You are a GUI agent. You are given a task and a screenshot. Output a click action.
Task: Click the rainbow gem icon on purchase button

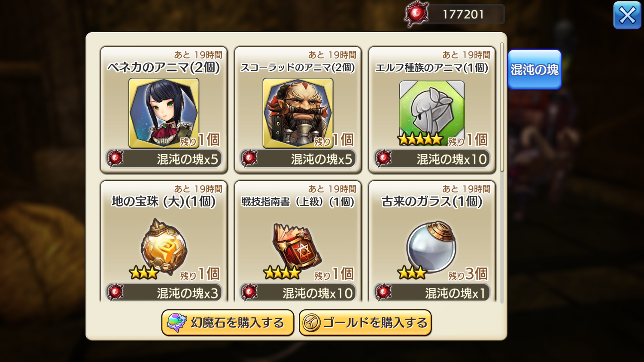[176, 322]
